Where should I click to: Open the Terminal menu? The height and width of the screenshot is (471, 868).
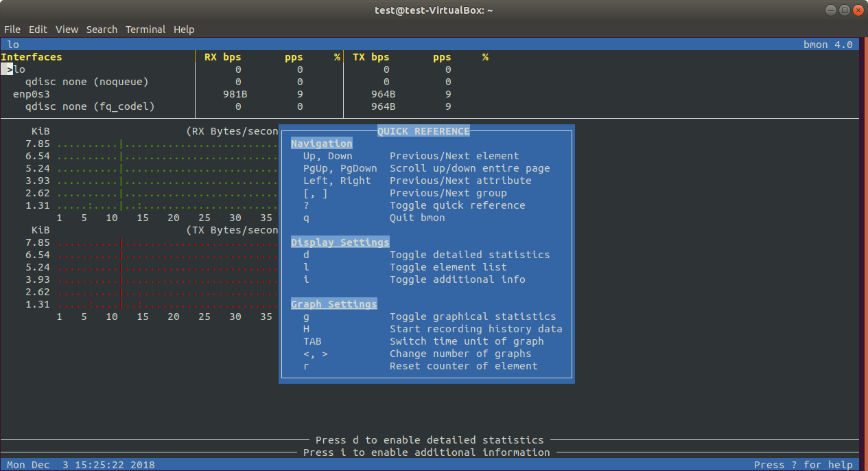click(145, 30)
